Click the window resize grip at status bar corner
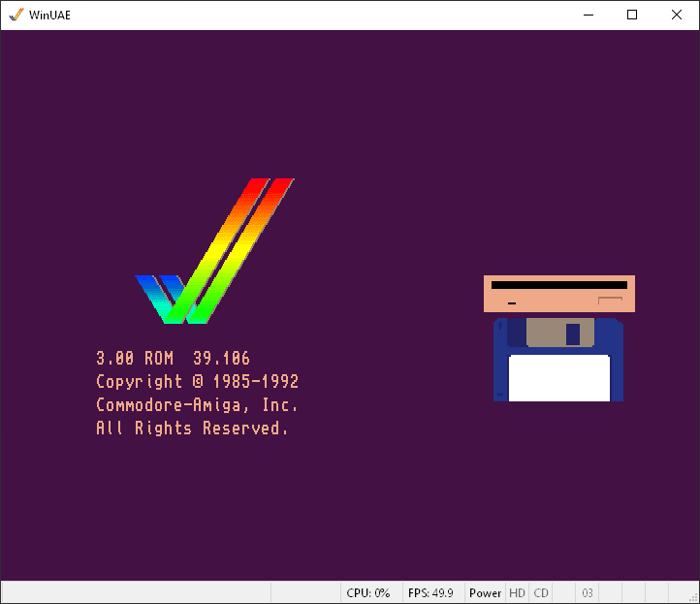The image size is (700, 604). point(694,598)
